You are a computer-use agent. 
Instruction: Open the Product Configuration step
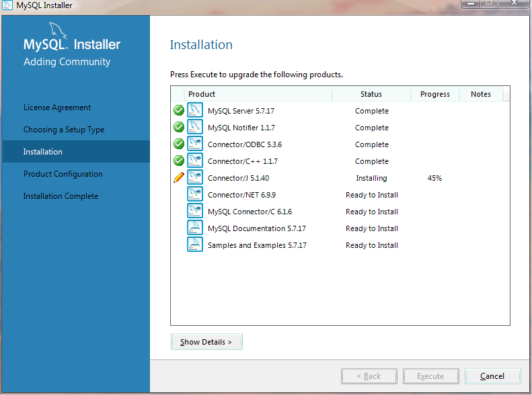pos(63,174)
